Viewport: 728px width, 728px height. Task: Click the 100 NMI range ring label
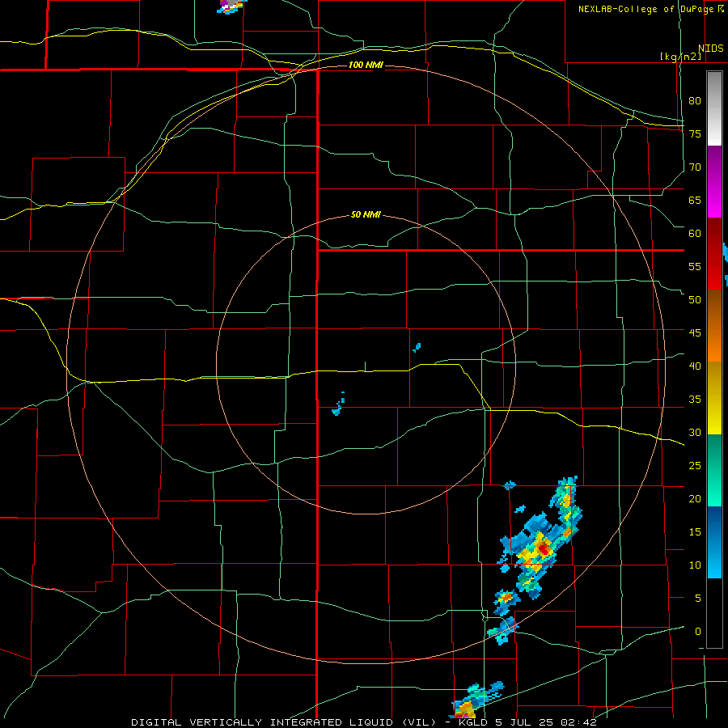click(x=366, y=65)
